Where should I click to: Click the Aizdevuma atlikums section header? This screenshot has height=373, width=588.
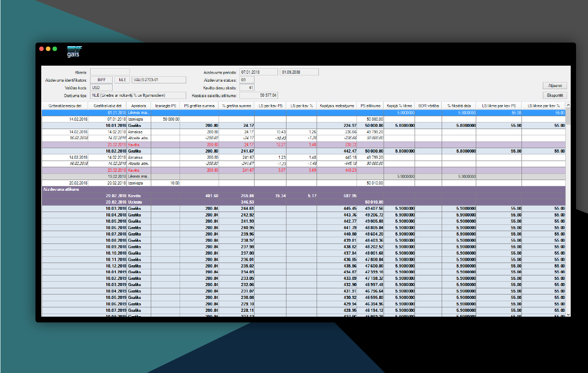[304, 189]
